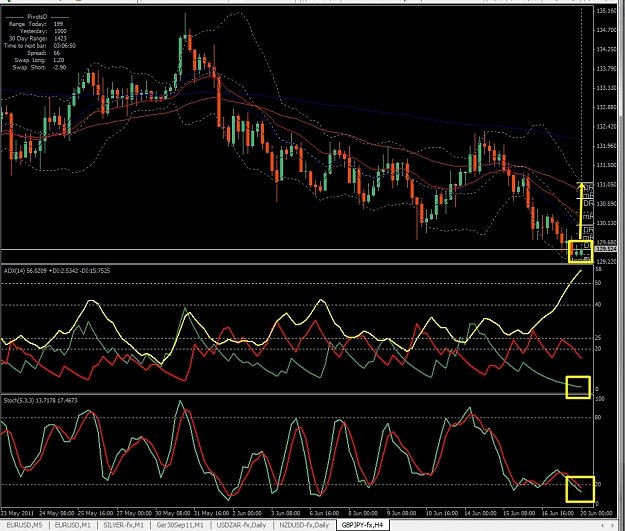Open the SILVER-fx,M1 chart tab
This screenshot has width=625, height=531.
tap(123, 525)
